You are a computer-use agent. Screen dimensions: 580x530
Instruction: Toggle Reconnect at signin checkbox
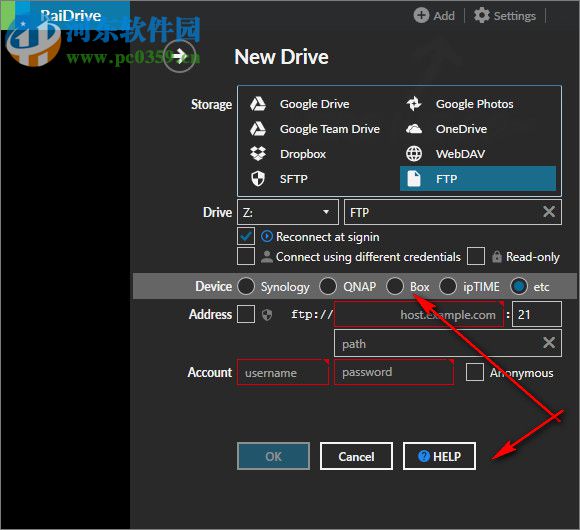(246, 236)
